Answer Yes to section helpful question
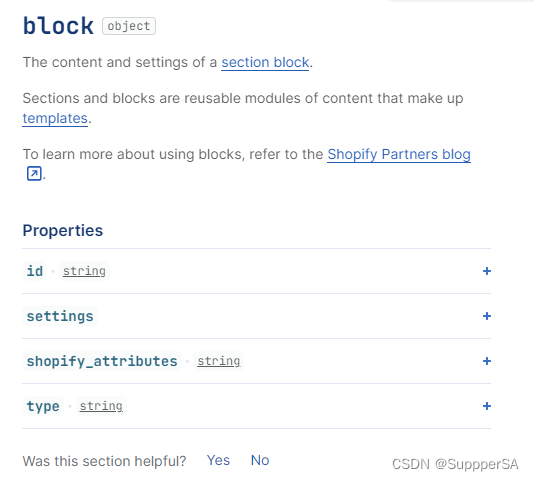Screen dimensions: 534x481 click(x=218, y=460)
